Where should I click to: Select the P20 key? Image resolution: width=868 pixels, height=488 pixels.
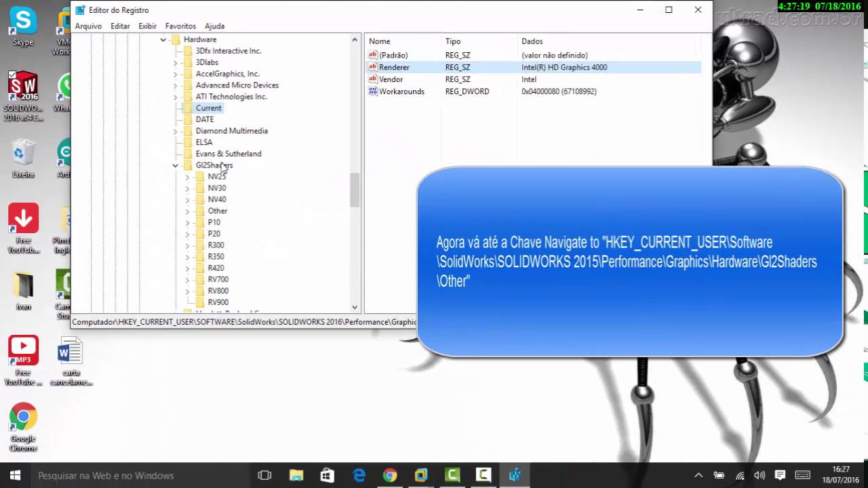pyautogui.click(x=214, y=234)
